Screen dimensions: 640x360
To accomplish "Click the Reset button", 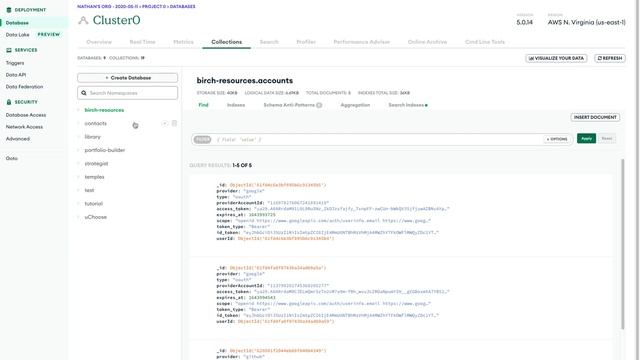I will 607,139.
